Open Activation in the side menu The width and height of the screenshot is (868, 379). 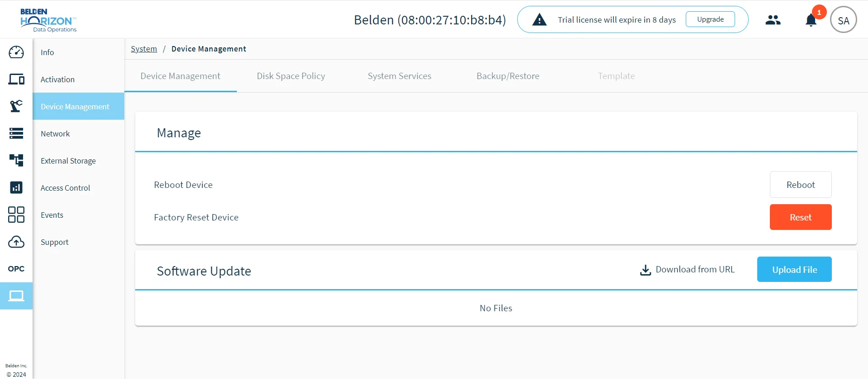[x=79, y=80]
